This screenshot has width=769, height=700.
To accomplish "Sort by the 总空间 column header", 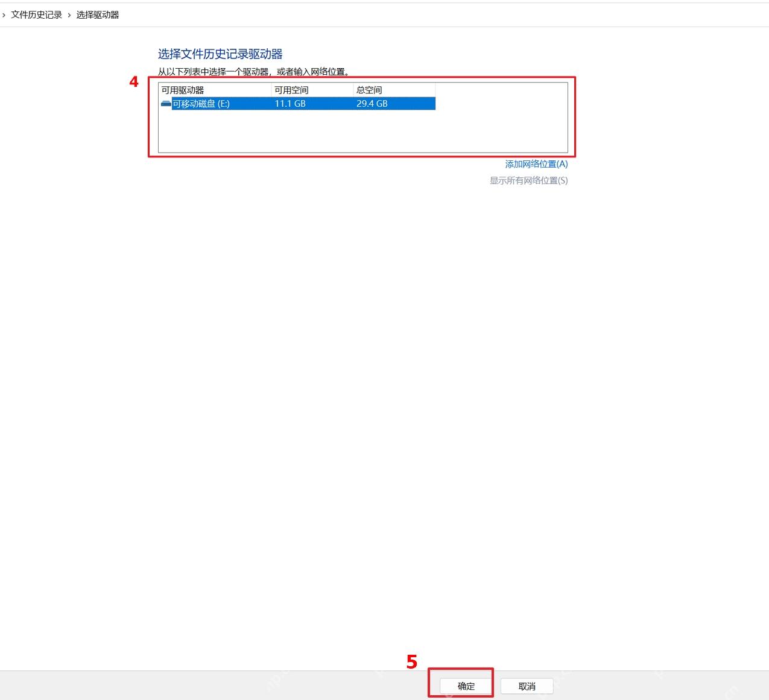I will 394,90.
